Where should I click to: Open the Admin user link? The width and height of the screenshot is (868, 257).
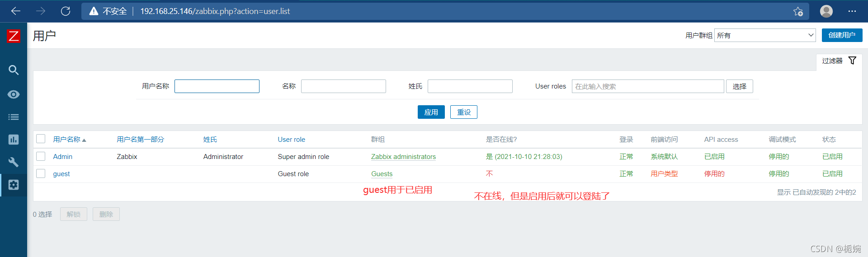pos(62,157)
